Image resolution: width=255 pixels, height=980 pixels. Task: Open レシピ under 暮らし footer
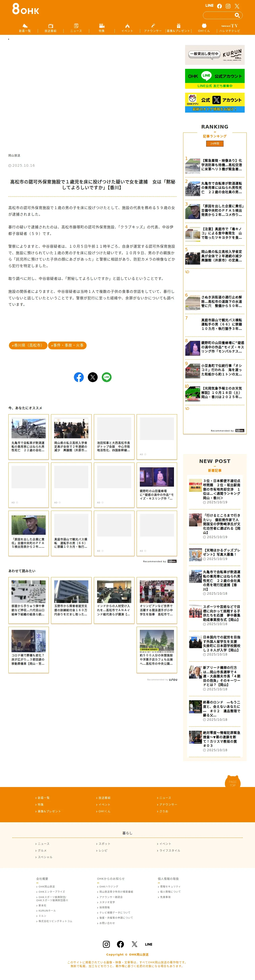coord(103,850)
